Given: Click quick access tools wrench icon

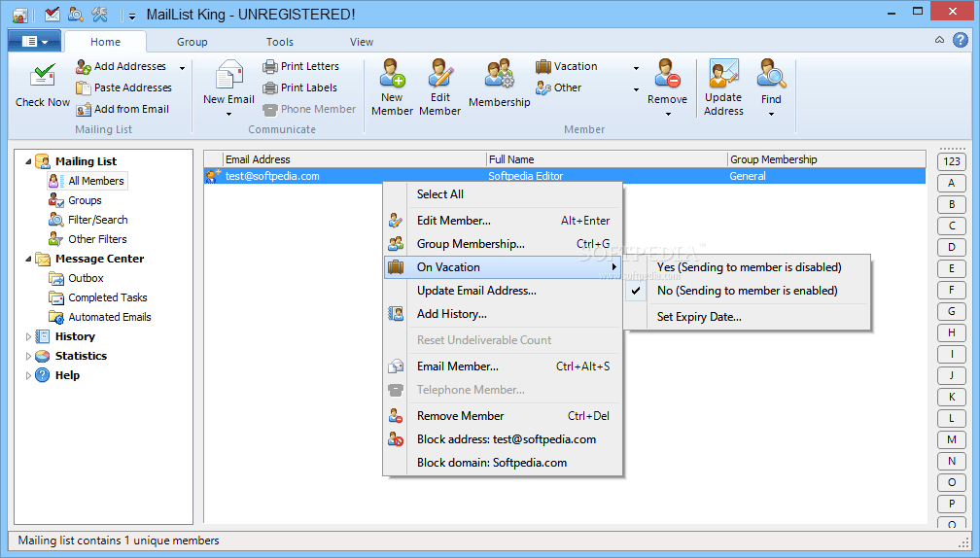Looking at the screenshot, I should click(x=99, y=14).
